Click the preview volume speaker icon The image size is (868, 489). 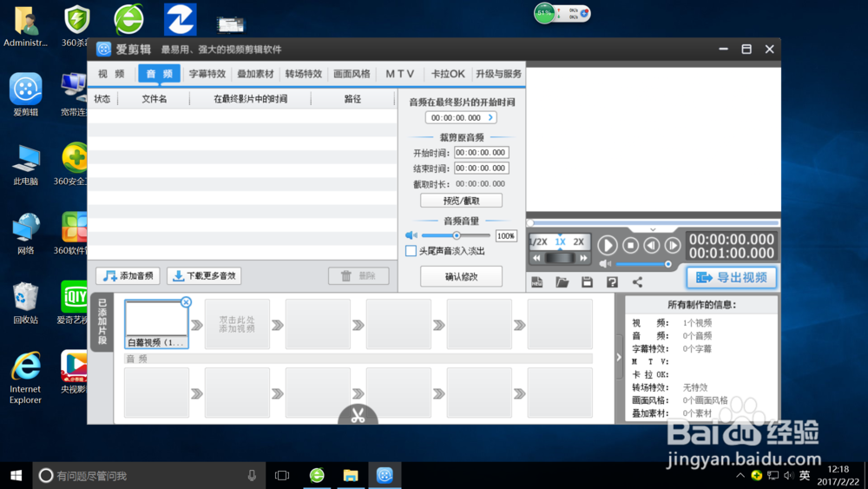point(605,264)
